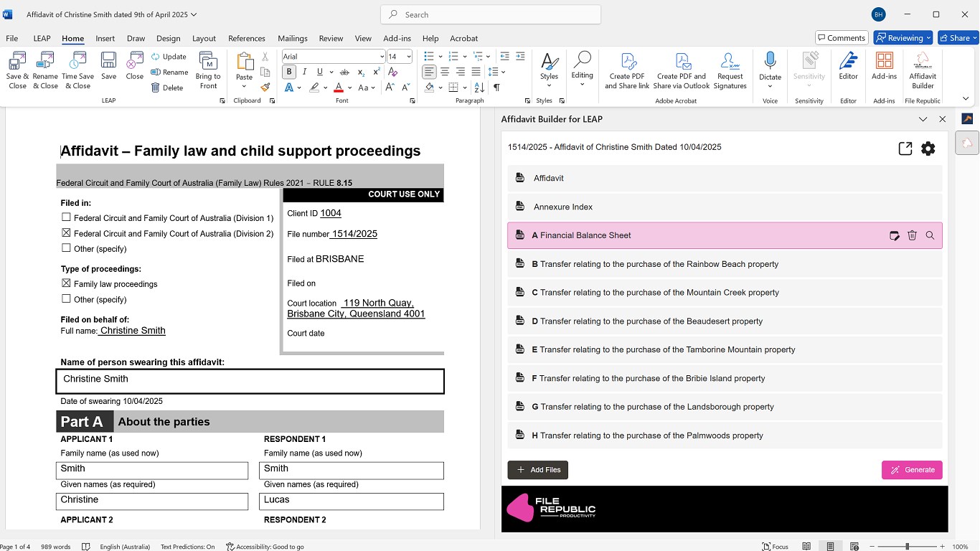Uncheck Family law proceedings box
Screen dimensions: 980x551
click(x=66, y=283)
